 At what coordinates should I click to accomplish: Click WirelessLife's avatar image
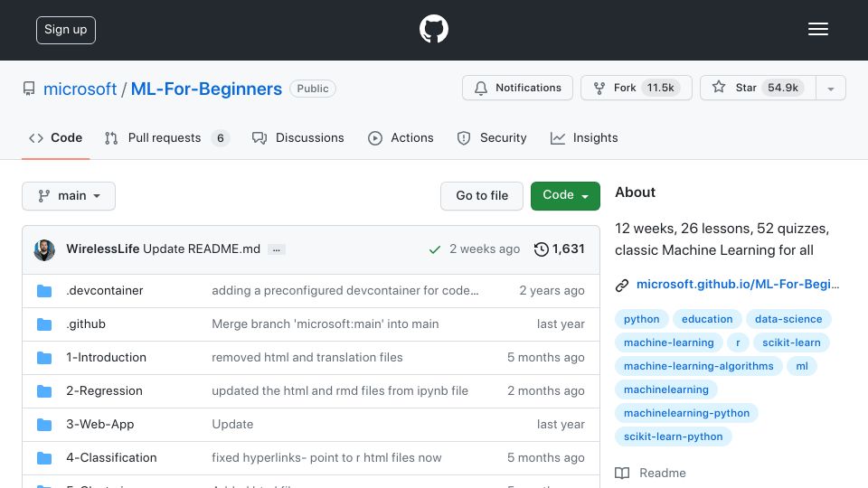[44, 250]
